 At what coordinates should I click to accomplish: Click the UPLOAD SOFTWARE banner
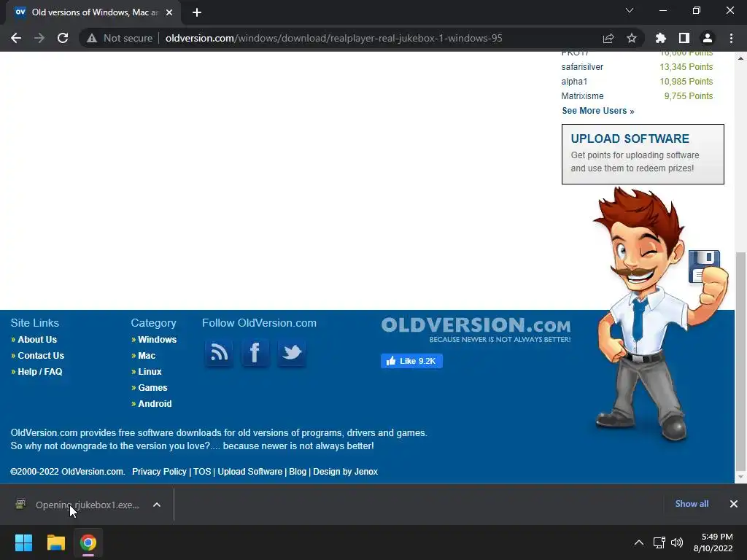click(x=643, y=155)
